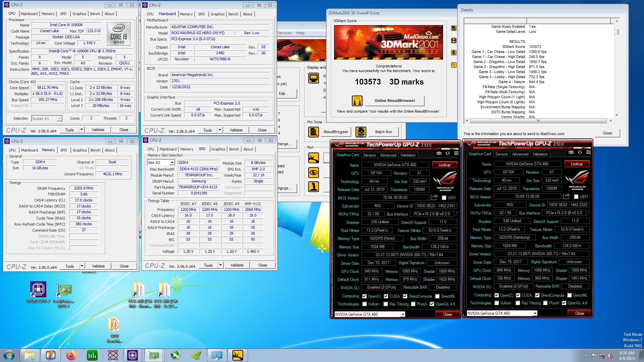The width and height of the screenshot is (644, 362).
Task: Click the Online ResultBrowser button
Action: (x=395, y=101)
